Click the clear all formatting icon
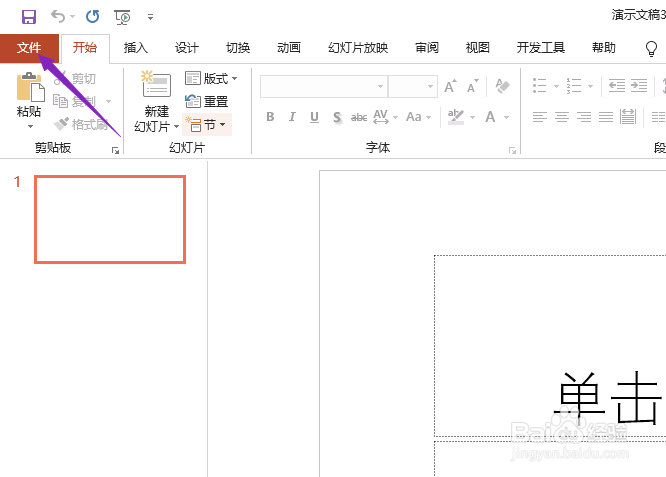666x477 pixels. [502, 86]
